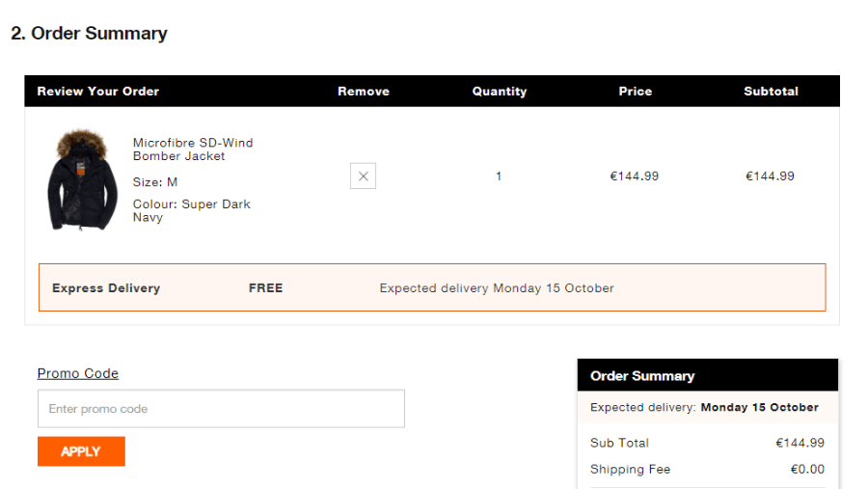This screenshot has height=489, width=868.
Task: Click the Sub Total label in summary
Action: pos(619,443)
